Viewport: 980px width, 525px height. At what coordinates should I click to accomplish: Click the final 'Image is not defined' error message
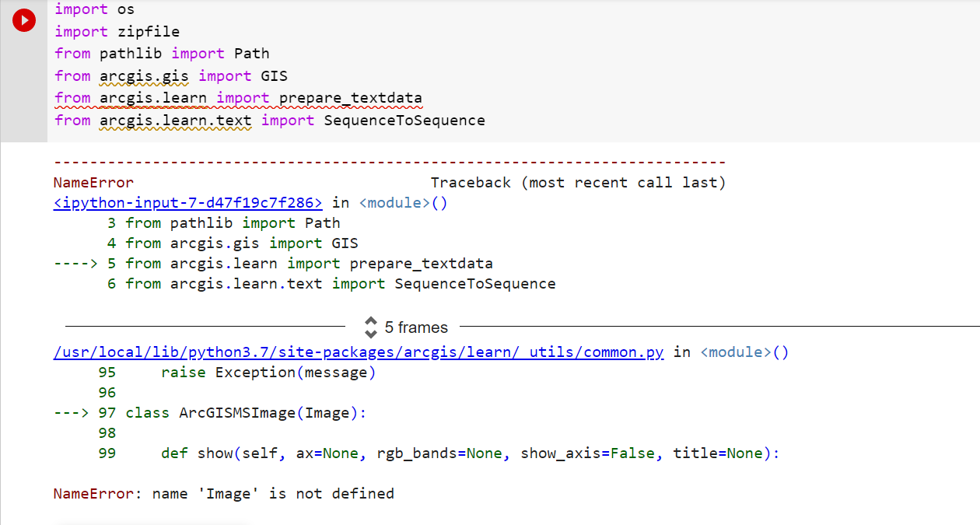pos(222,493)
